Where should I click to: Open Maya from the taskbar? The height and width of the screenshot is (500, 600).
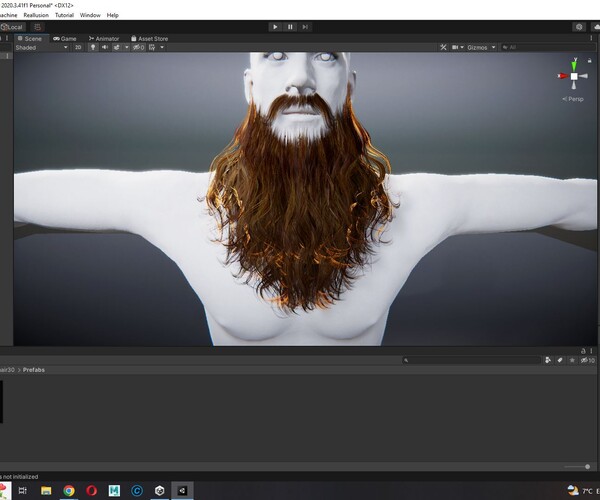pos(114,490)
